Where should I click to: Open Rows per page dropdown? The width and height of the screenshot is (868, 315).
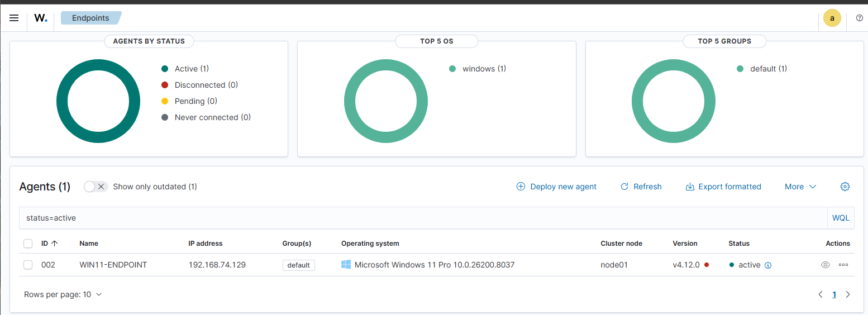click(x=63, y=294)
